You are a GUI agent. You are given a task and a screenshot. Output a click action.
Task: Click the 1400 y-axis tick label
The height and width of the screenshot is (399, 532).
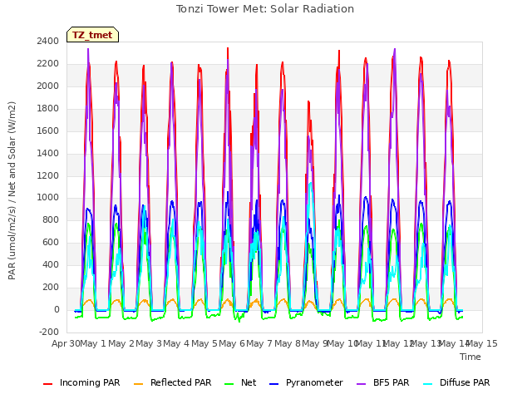(x=48, y=153)
